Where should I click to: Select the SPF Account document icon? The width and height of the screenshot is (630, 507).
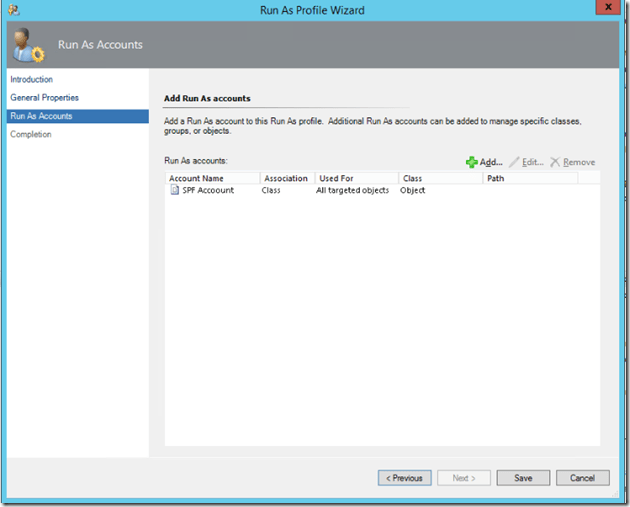(x=174, y=190)
